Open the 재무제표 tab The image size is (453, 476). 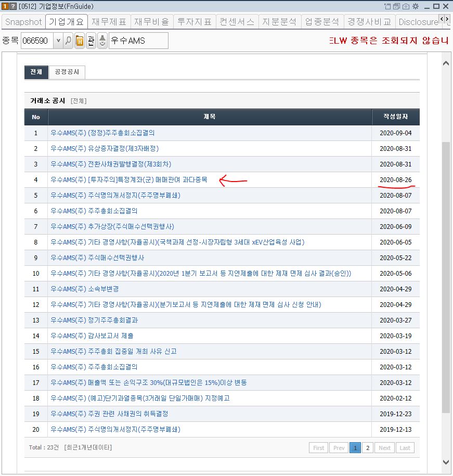(x=109, y=22)
